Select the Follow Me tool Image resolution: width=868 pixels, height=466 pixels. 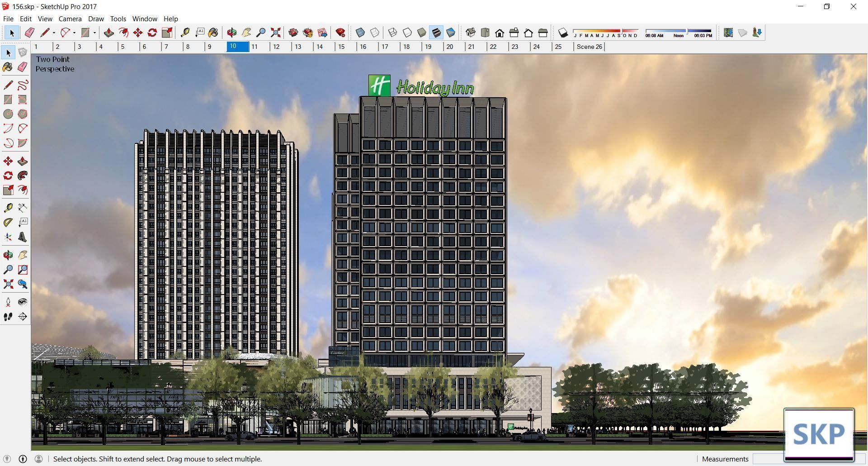pos(23,176)
